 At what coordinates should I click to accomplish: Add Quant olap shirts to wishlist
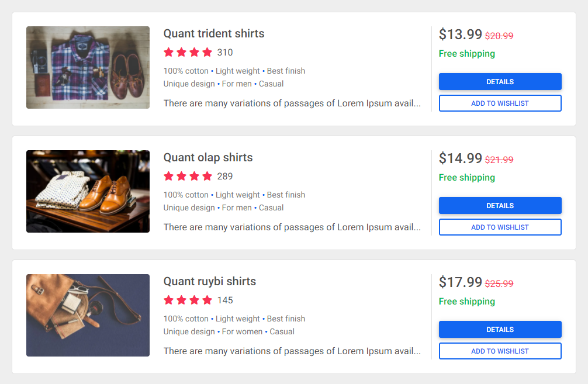tap(500, 227)
